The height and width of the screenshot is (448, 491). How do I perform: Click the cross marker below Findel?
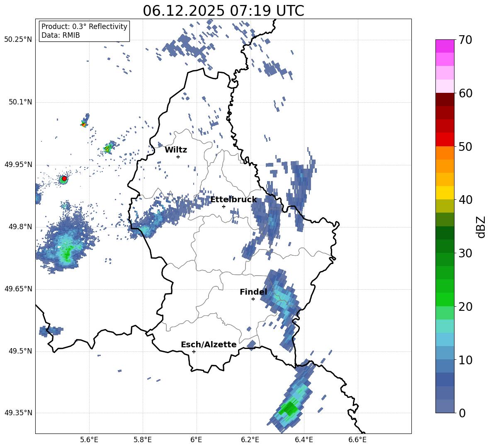click(253, 299)
